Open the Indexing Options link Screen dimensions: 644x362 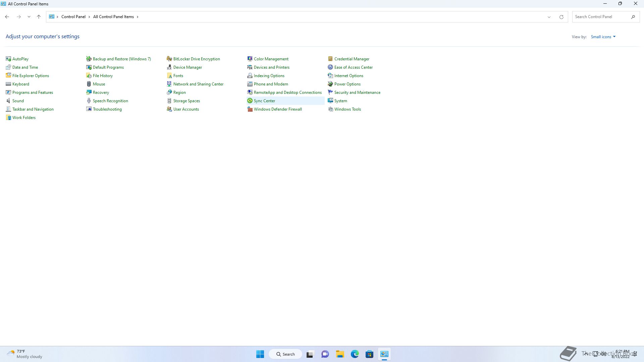click(x=269, y=76)
